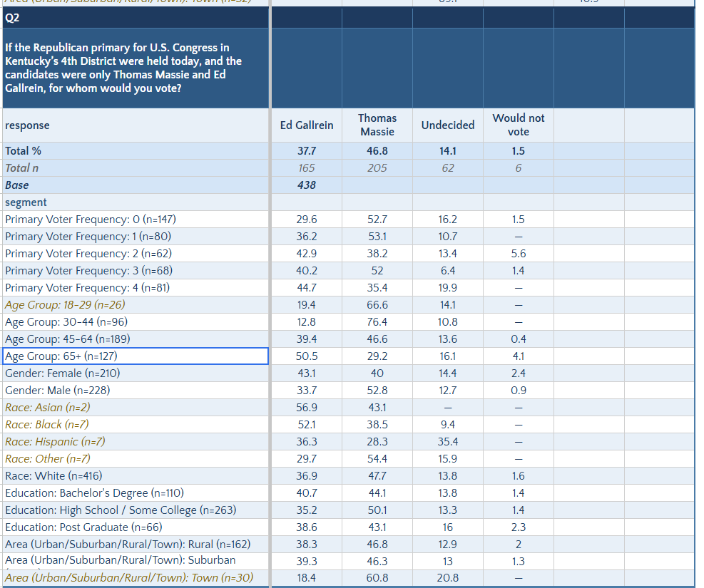Select Massie value 76.4 for ages 30-44
This screenshot has height=588, width=704.
click(377, 322)
